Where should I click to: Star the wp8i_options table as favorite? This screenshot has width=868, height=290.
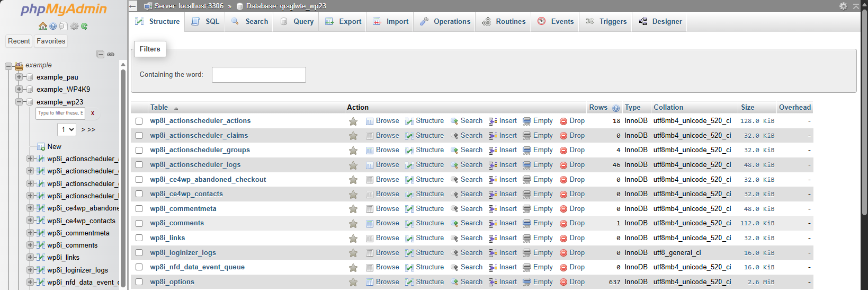tap(353, 282)
